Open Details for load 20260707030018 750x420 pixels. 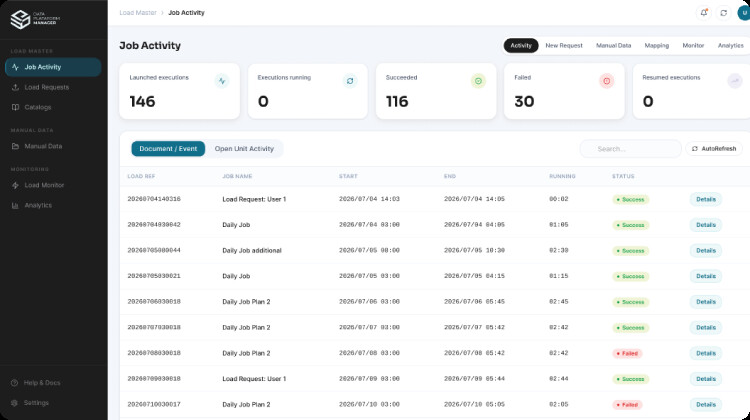pyautogui.click(x=706, y=328)
